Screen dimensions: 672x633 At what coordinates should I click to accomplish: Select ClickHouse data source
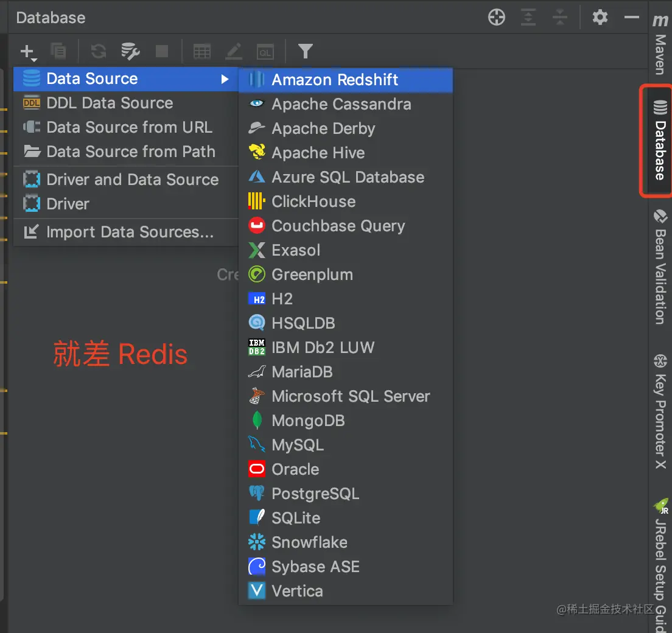click(x=345, y=201)
